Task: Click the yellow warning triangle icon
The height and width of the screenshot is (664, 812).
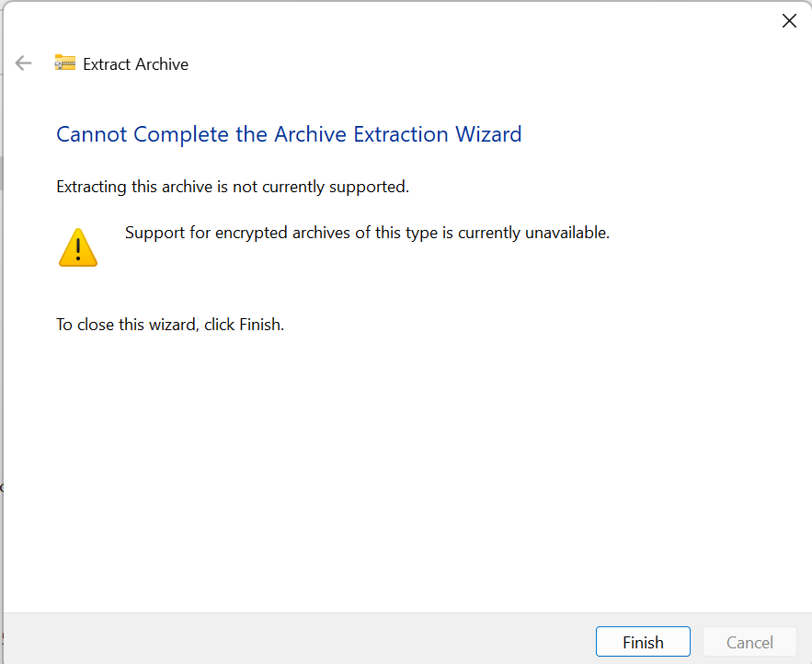Action: tap(78, 247)
